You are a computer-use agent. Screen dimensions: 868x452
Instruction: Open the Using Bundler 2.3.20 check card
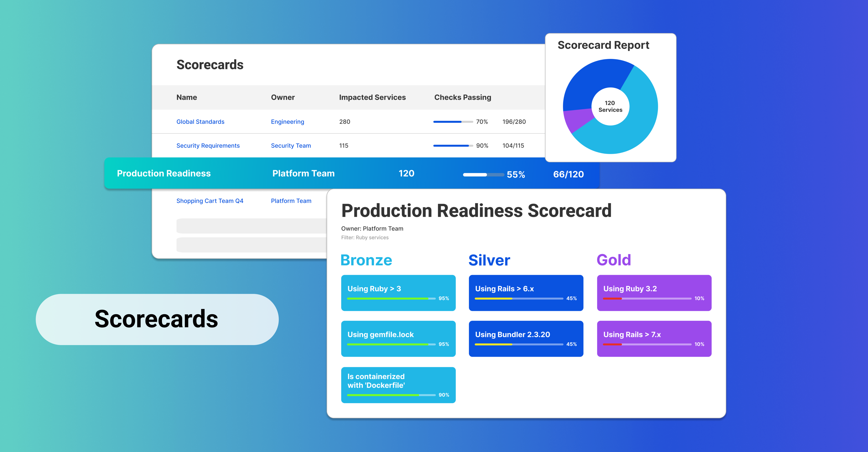(526, 338)
